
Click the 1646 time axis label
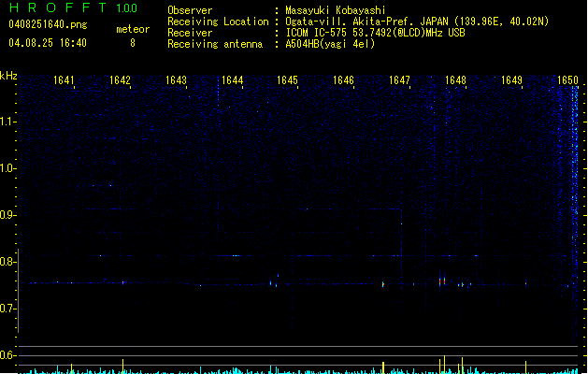pyautogui.click(x=343, y=80)
